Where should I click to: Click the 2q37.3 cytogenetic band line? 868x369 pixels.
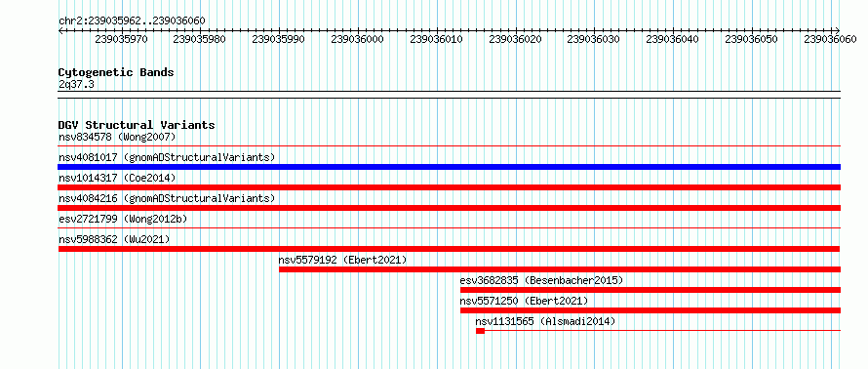click(449, 95)
